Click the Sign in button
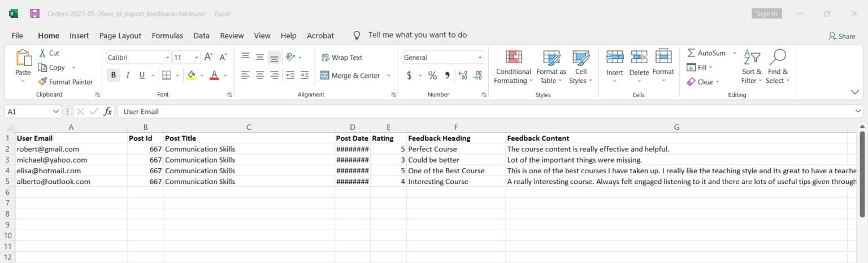The width and height of the screenshot is (868, 263). tap(767, 14)
